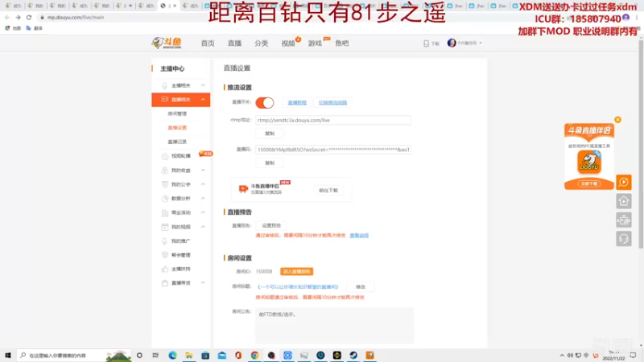Click the 直播带货 shopping bag icon
The height and width of the screenshot is (362, 644).
tap(165, 283)
